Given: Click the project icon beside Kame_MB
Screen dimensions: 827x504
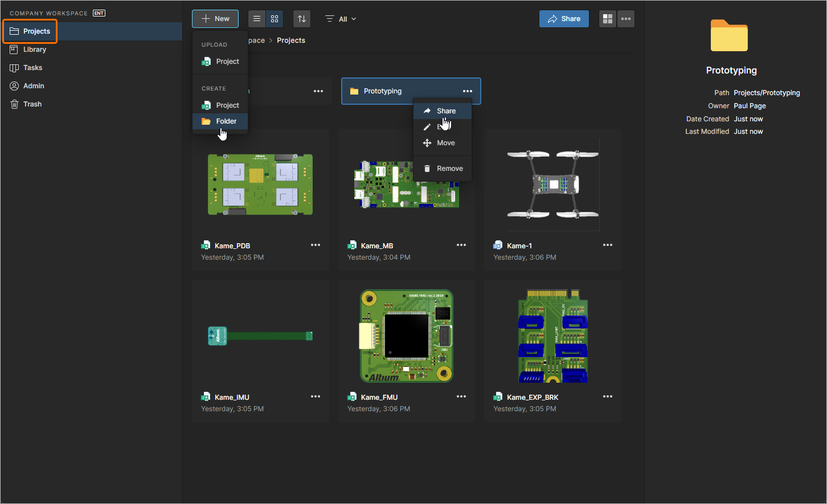Looking at the screenshot, I should pyautogui.click(x=352, y=245).
